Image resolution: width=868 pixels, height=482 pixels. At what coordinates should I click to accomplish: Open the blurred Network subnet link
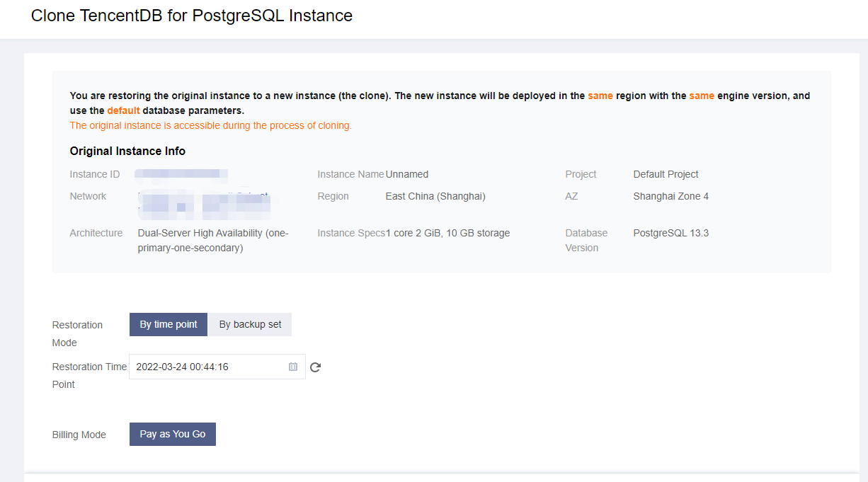204,202
